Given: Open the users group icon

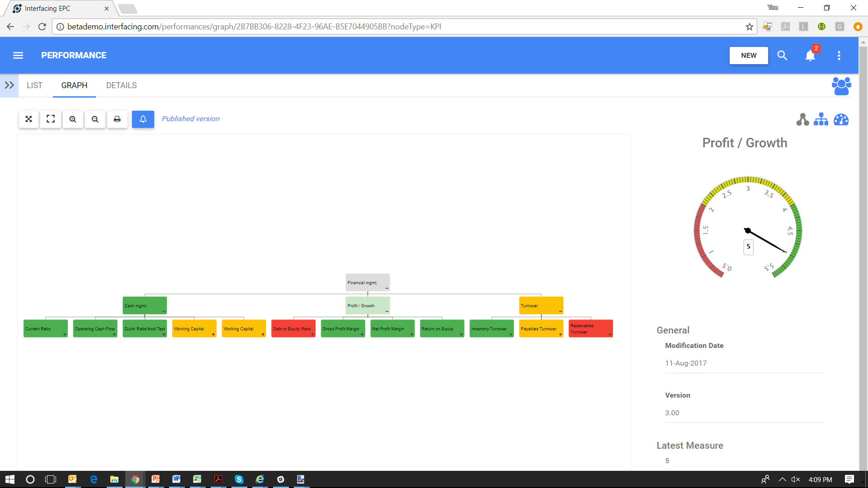Looking at the screenshot, I should [x=841, y=86].
